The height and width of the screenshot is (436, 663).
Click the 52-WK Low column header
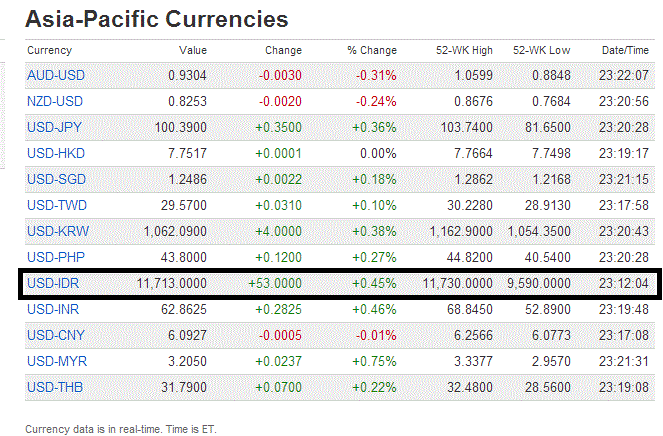click(543, 50)
